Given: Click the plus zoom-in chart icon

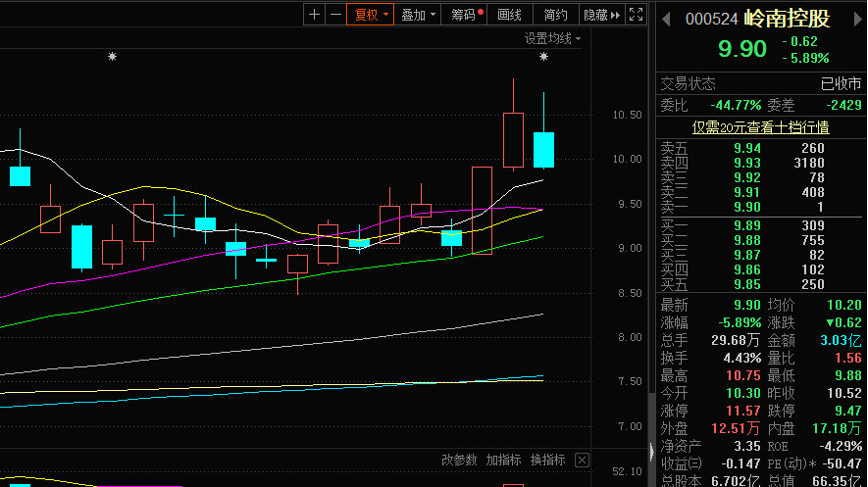Looking at the screenshot, I should coord(314,15).
